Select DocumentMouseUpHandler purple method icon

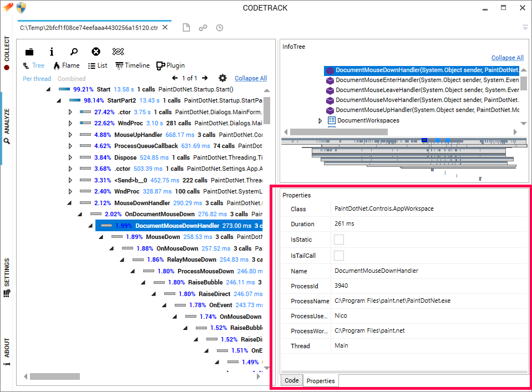tap(330, 110)
